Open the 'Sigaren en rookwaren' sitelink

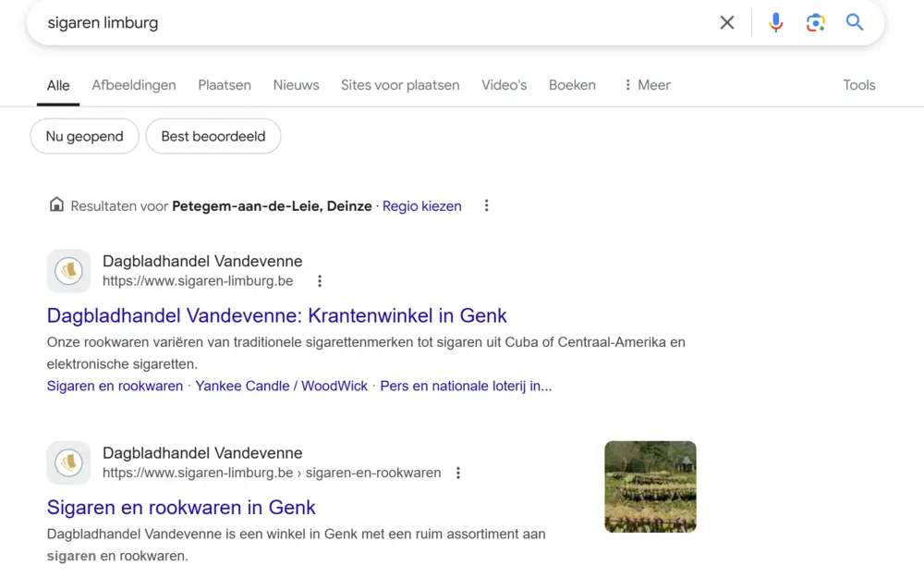pyautogui.click(x=115, y=386)
